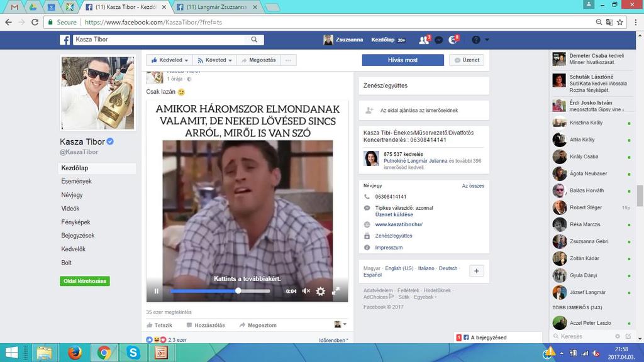The height and width of the screenshot is (362, 644).
Task: Open the Követed (Following) dropdown
Action: pyautogui.click(x=215, y=60)
